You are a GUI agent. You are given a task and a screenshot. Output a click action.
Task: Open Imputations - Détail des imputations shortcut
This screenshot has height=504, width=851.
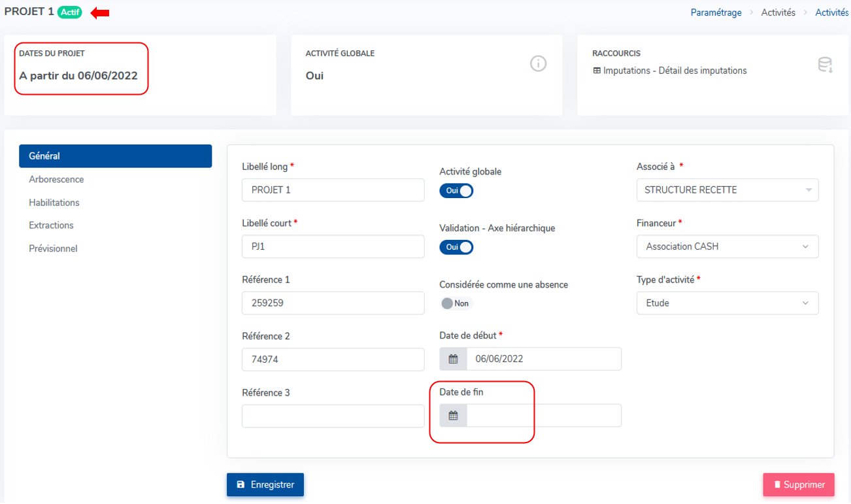click(675, 71)
